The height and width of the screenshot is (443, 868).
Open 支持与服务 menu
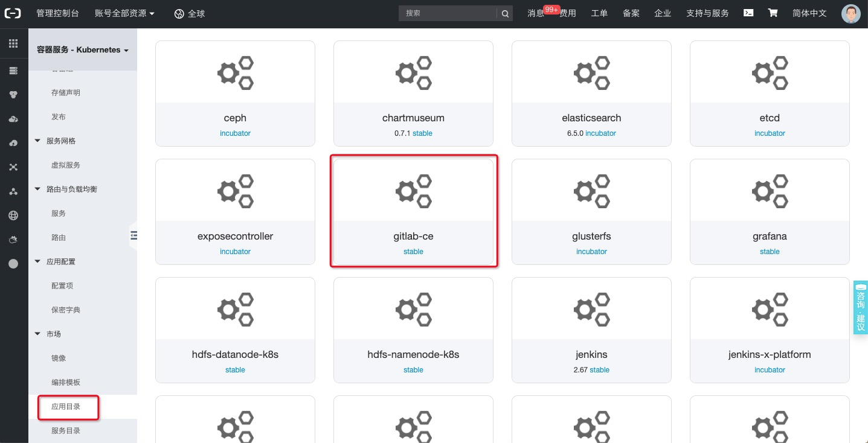point(707,13)
